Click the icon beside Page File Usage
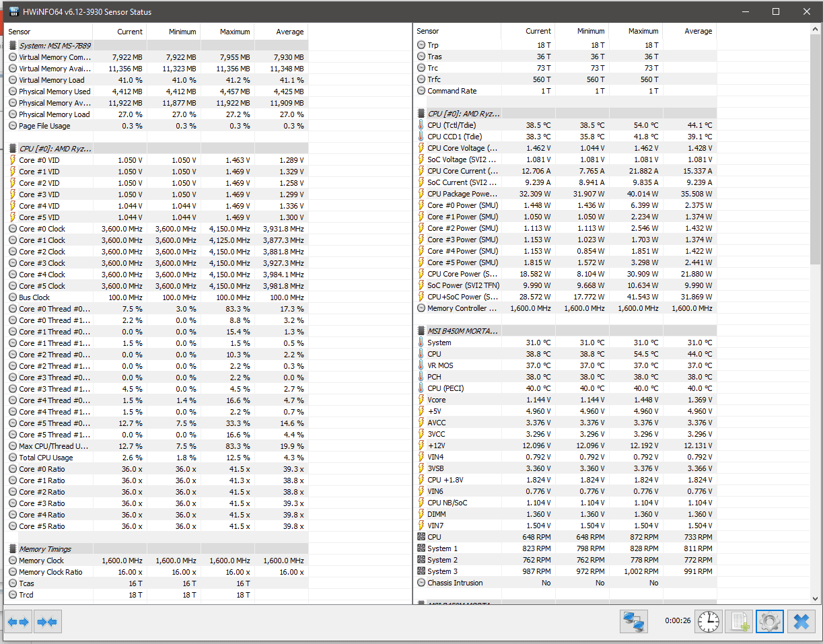The image size is (823, 644). 13,126
